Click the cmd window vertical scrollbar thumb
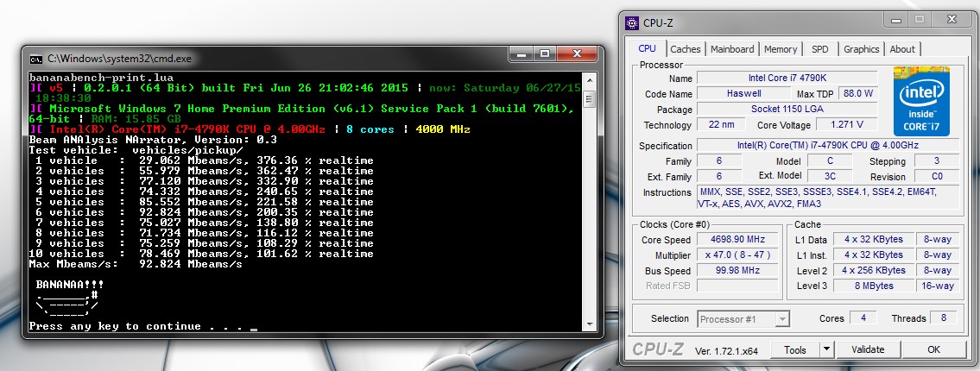The width and height of the screenshot is (980, 371). 589,98
